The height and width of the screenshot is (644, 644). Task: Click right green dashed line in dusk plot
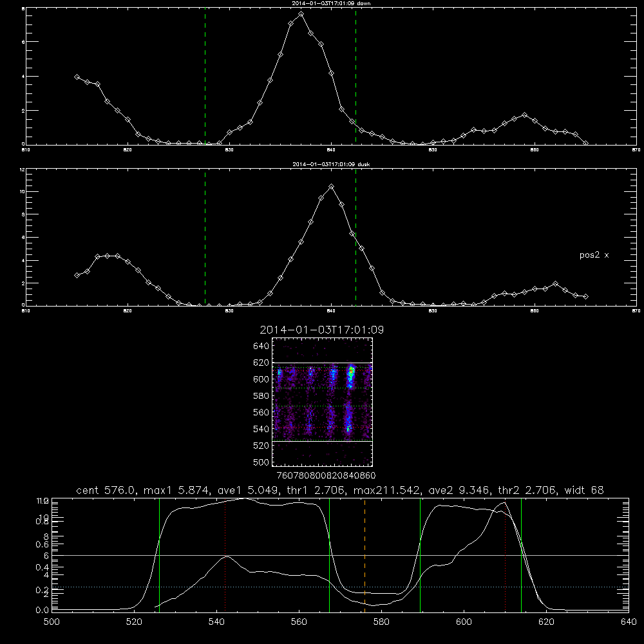pos(355,238)
